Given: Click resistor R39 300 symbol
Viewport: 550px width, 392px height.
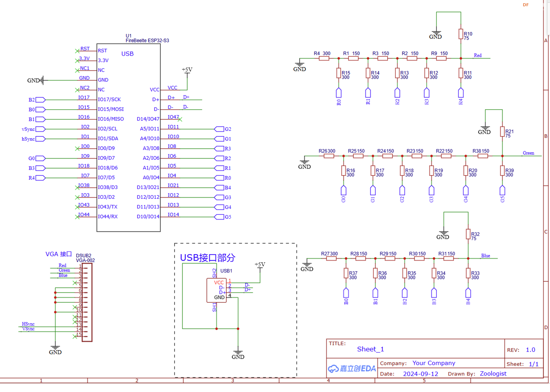Looking at the screenshot, I should (502, 171).
